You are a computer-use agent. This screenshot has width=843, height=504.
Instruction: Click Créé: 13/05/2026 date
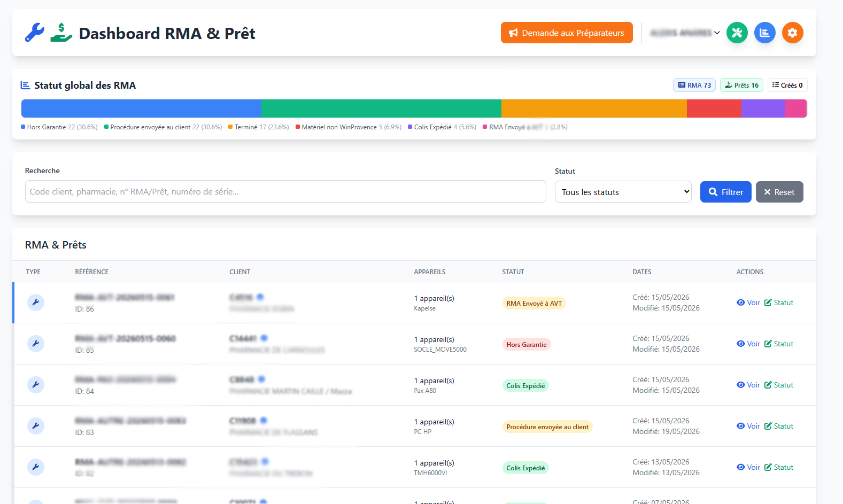(661, 462)
